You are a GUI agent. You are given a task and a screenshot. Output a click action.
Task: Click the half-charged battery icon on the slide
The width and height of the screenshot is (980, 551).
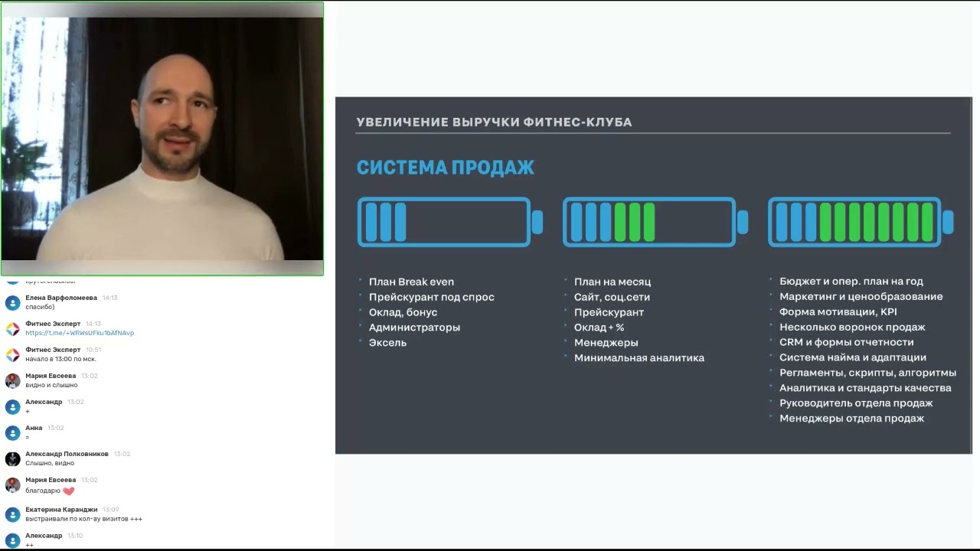655,222
